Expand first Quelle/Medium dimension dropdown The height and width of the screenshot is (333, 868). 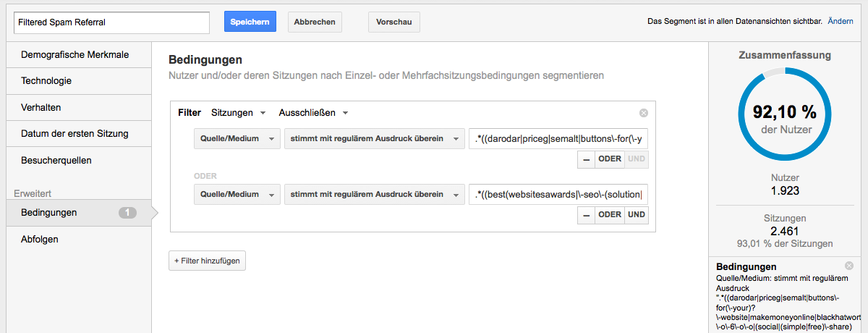pos(237,139)
